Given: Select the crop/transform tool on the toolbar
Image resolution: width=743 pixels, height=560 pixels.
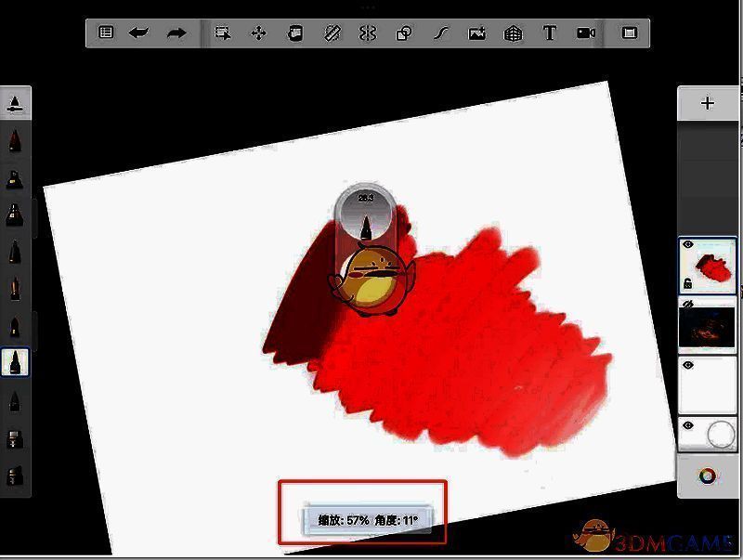Looking at the screenshot, I should 221,32.
